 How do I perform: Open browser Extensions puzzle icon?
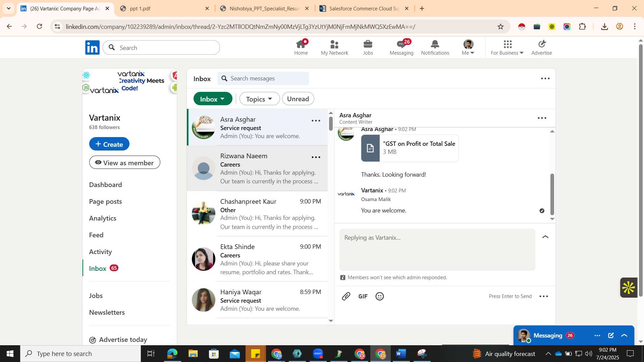(583, 26)
